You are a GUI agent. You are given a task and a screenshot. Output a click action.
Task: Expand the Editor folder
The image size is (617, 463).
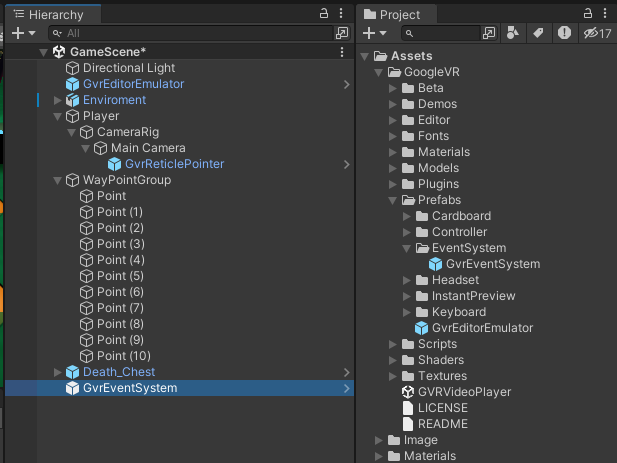(393, 120)
